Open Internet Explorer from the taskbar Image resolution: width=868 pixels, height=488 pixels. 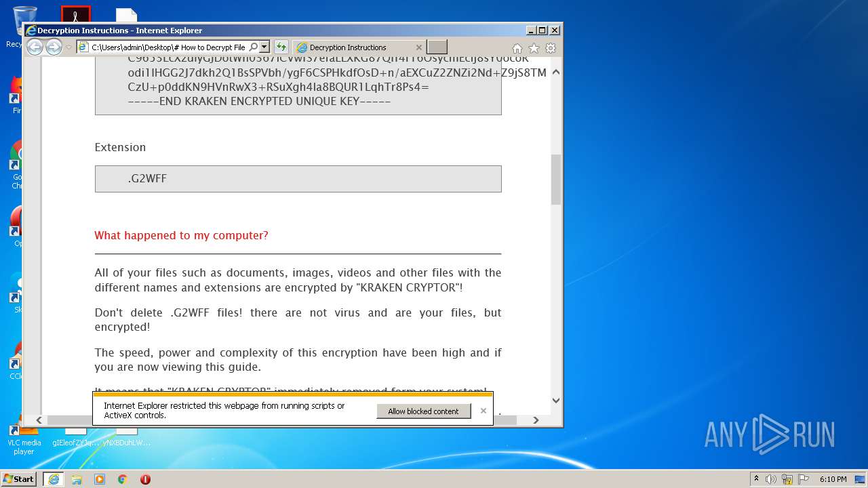(x=54, y=479)
